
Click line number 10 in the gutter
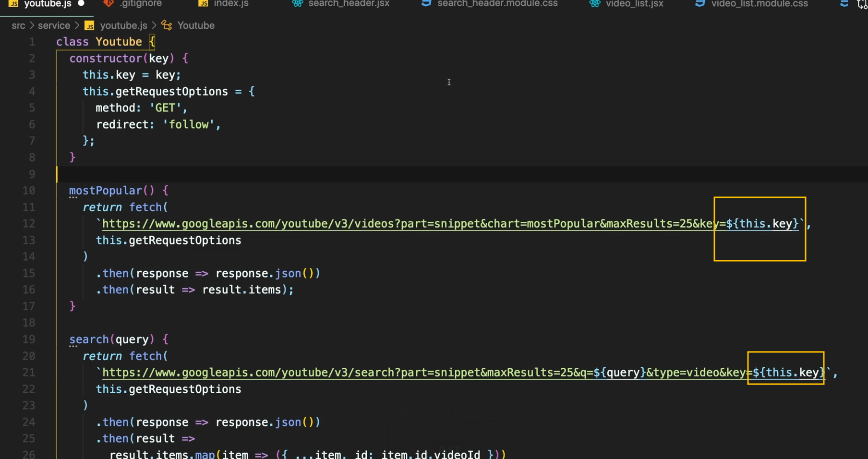tap(29, 191)
